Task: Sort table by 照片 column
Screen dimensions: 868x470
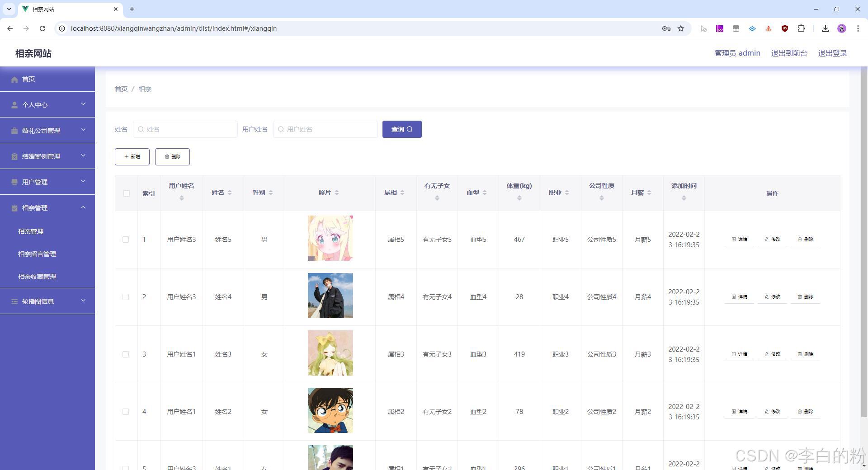Action: (x=337, y=193)
